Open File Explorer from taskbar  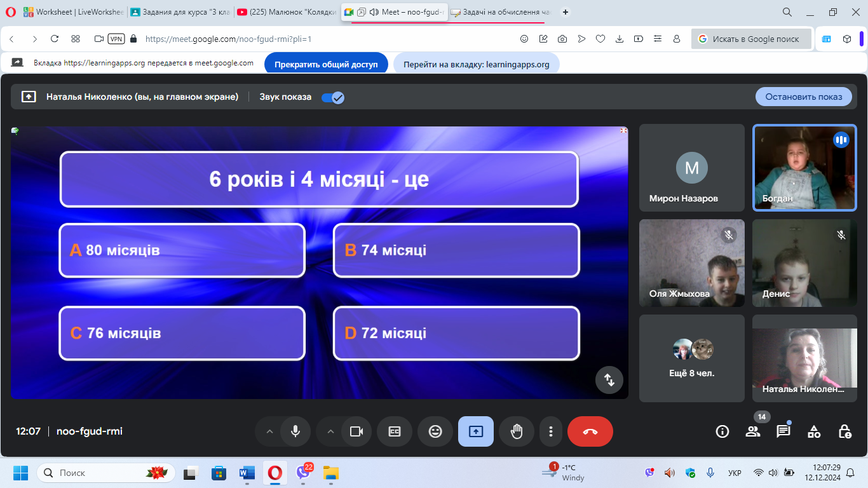[331, 473]
